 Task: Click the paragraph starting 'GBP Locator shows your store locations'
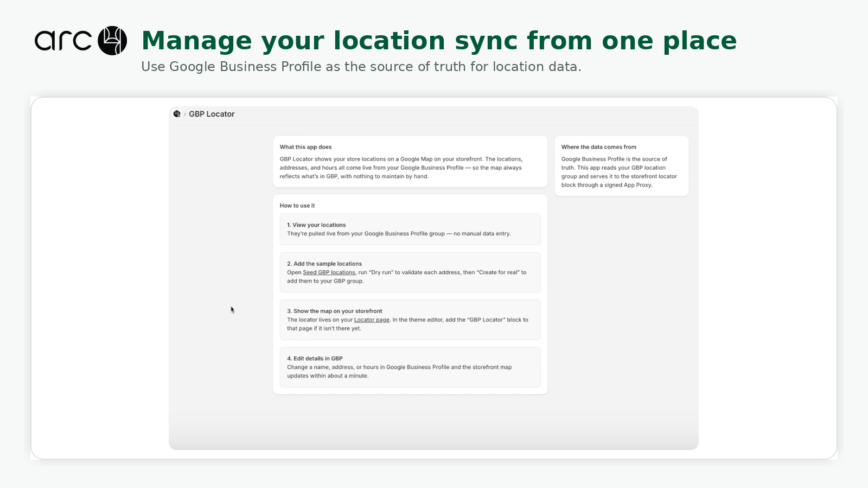(401, 168)
